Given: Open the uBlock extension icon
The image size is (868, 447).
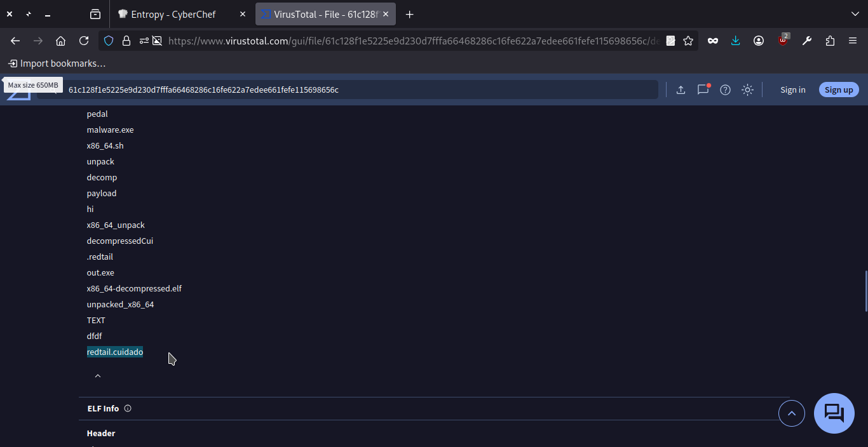Looking at the screenshot, I should tap(783, 41).
